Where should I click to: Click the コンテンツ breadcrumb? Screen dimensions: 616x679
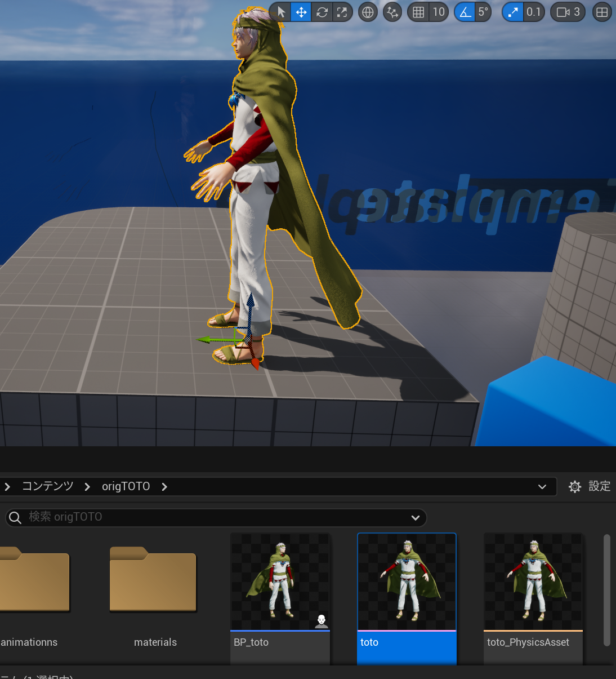(x=48, y=486)
